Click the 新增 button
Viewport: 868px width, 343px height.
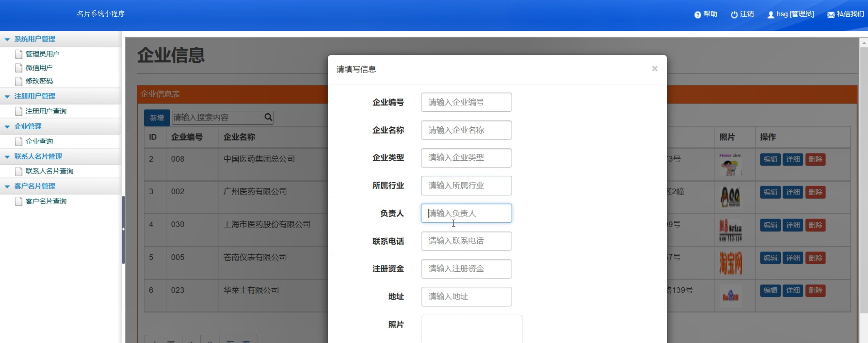[x=157, y=118]
